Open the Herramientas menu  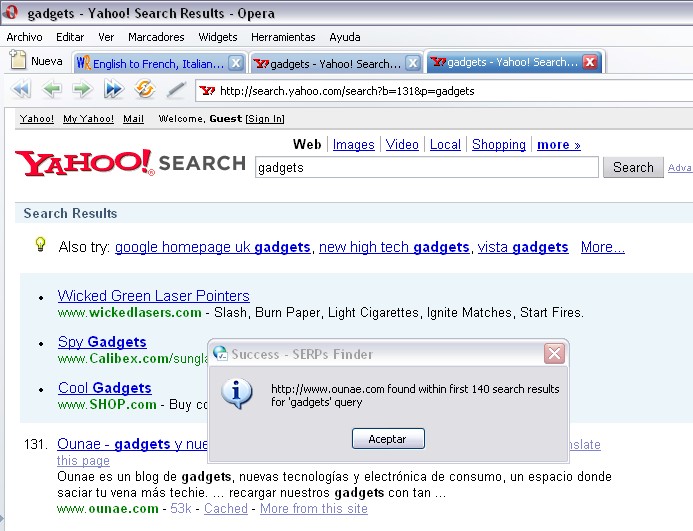[283, 37]
